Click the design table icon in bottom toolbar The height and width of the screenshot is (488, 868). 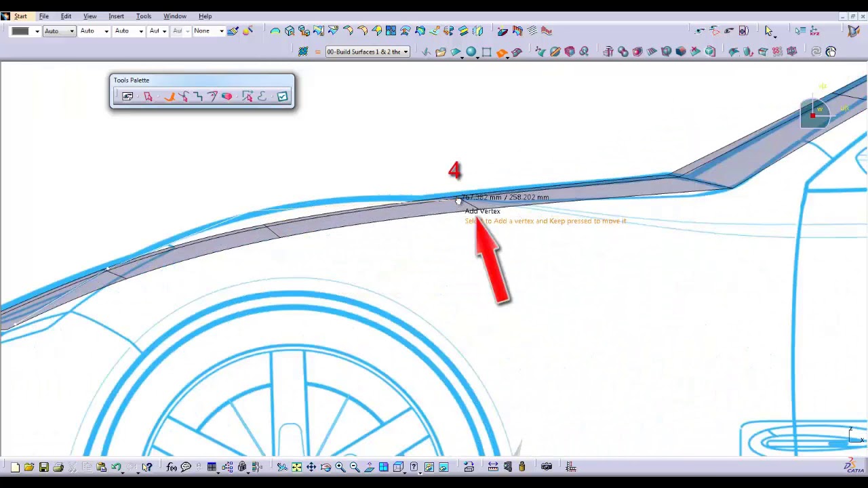[x=212, y=466]
